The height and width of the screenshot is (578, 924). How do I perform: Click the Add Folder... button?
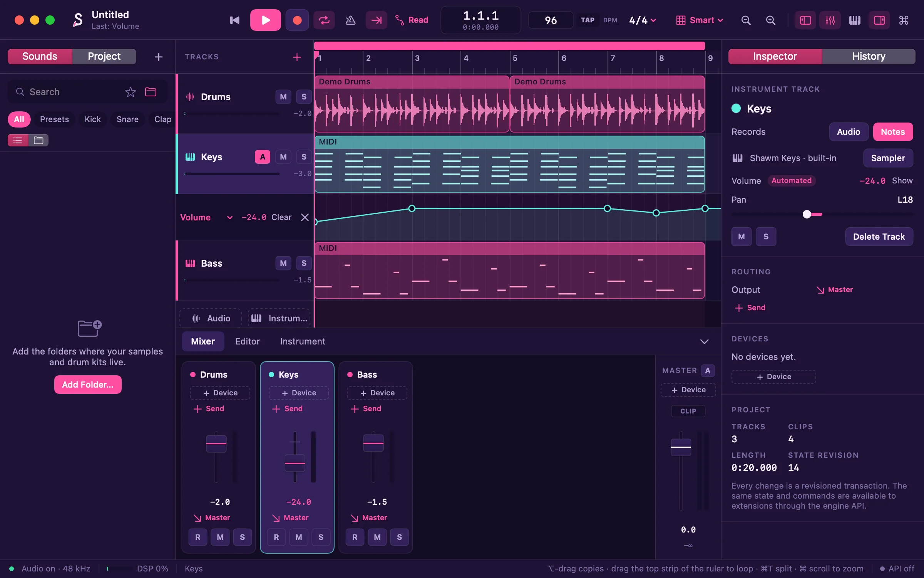point(88,385)
